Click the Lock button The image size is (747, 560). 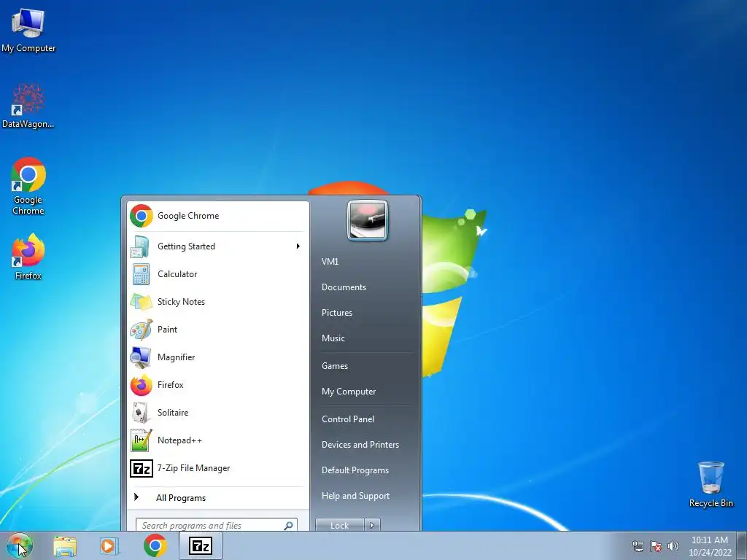click(340, 525)
